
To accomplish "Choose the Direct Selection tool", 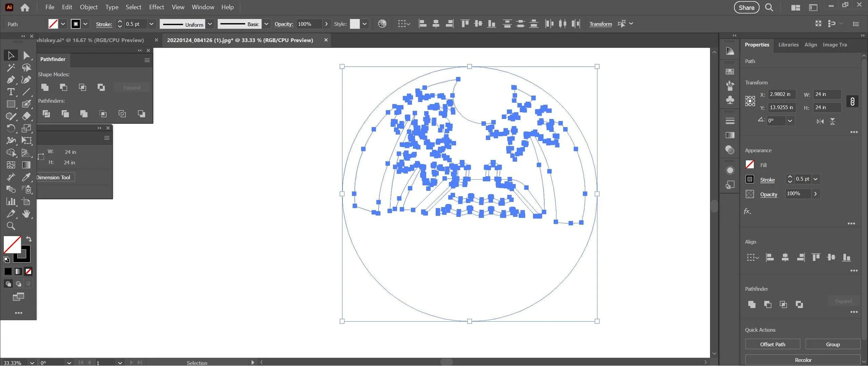I will coord(26,56).
